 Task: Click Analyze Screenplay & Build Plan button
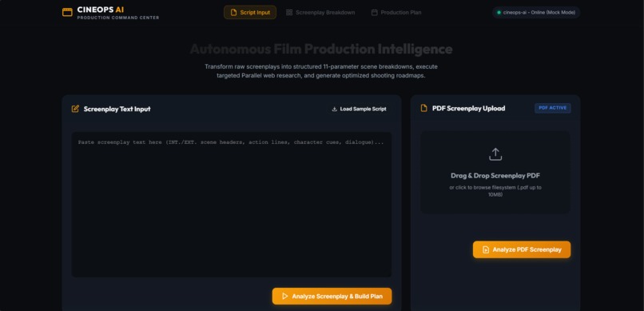point(332,297)
